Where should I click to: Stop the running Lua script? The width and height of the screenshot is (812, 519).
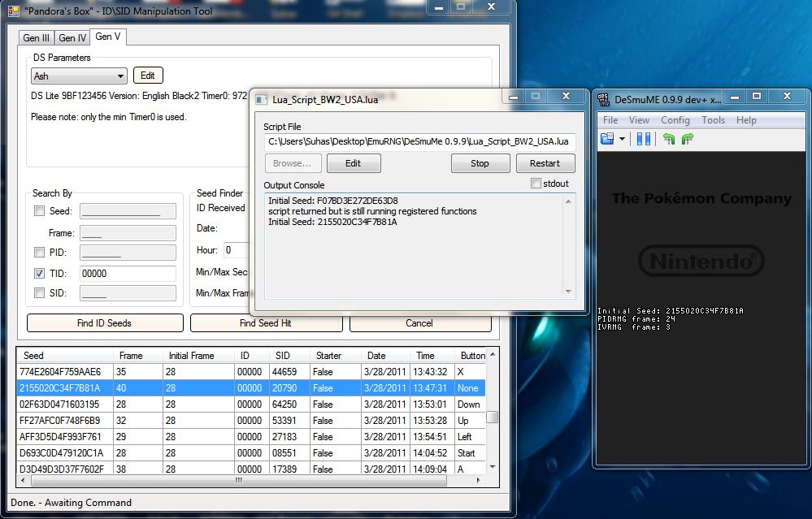click(x=480, y=163)
